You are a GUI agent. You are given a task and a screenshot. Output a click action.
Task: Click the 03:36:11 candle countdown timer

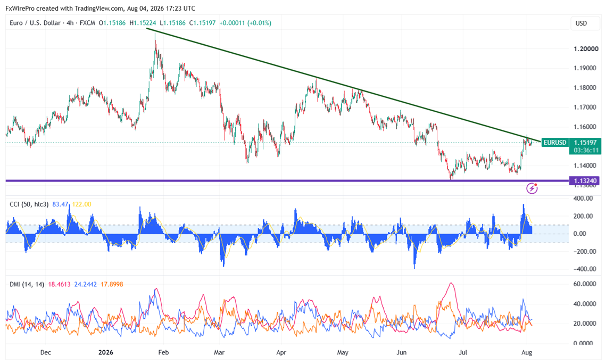coord(586,150)
